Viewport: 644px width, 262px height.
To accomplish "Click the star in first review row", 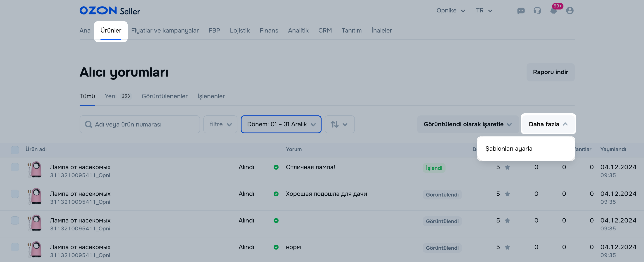I will point(507,167).
